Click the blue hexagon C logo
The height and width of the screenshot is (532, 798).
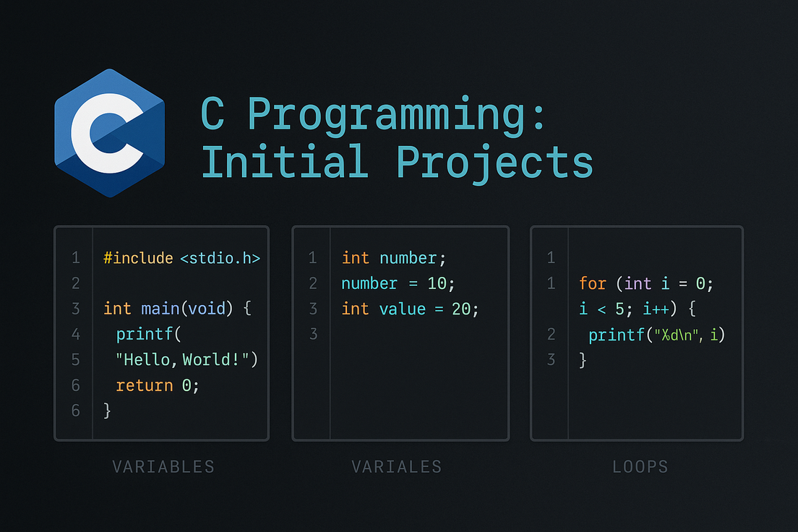tap(109, 133)
